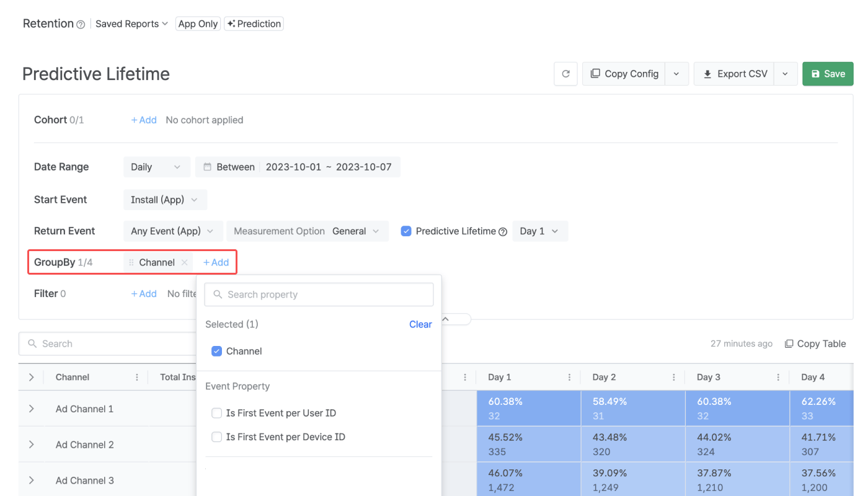Click the 37.87% Day 3 cell
Viewport: 868px width, 496px height.
(738, 479)
